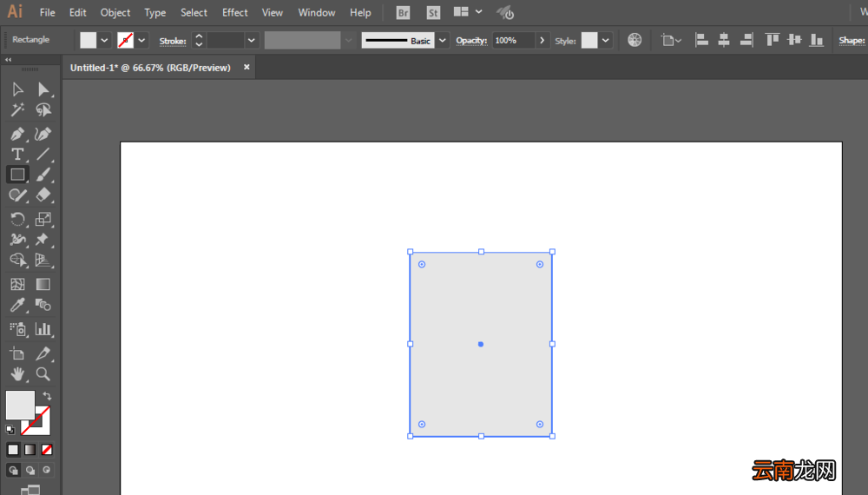The width and height of the screenshot is (868, 495).
Task: Select the Scale tool
Action: click(x=43, y=219)
